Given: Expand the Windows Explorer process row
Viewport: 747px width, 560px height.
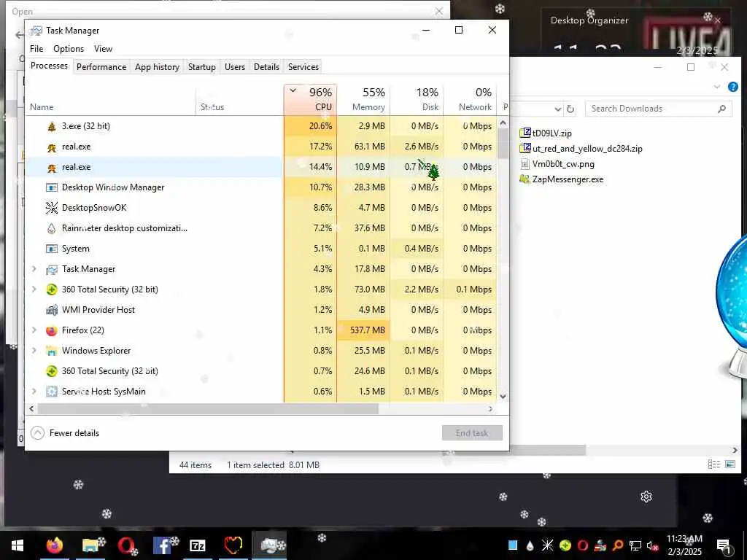Looking at the screenshot, I should click(x=34, y=351).
